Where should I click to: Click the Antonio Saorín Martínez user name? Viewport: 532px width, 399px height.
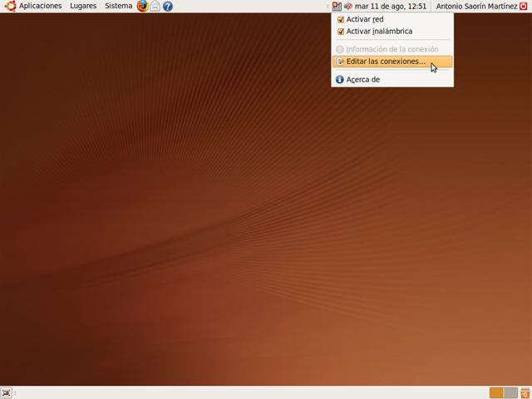coord(476,6)
